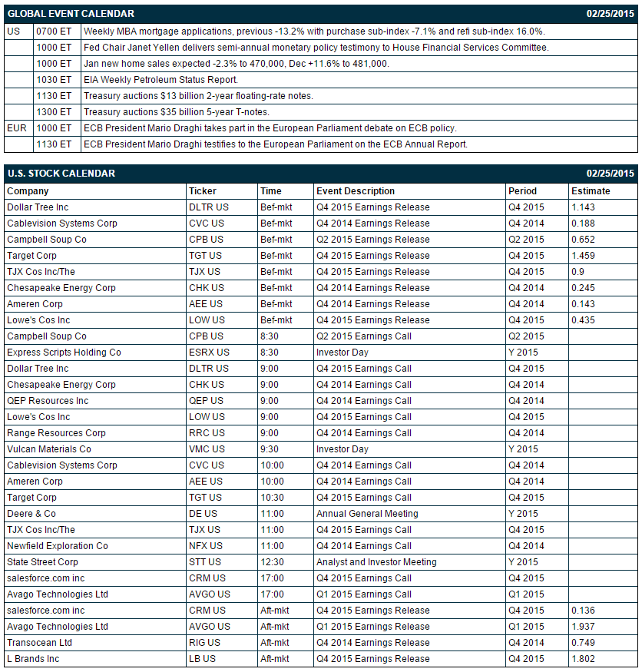Click the RIG US ticker

tap(204, 644)
